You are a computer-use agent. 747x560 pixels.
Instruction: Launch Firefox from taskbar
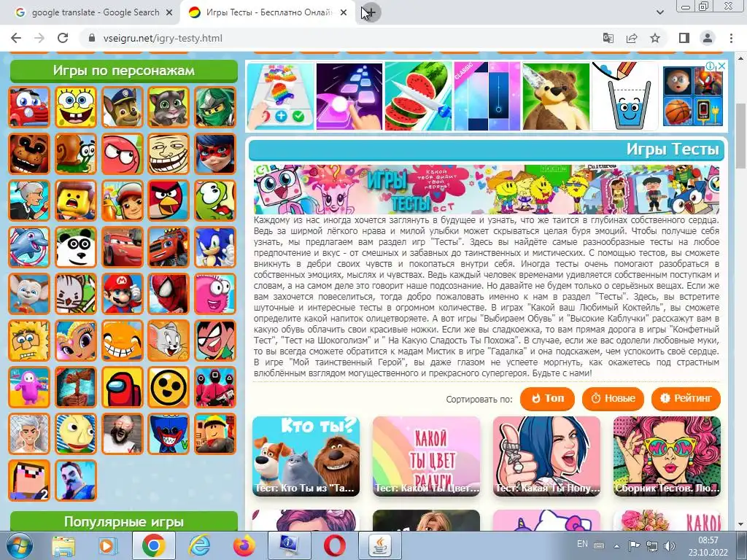point(244,545)
